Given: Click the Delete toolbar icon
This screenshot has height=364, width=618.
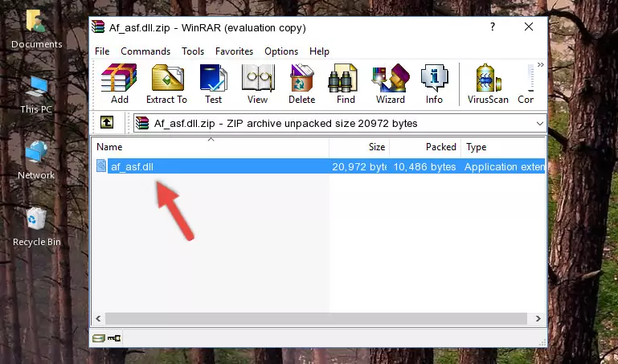Looking at the screenshot, I should [x=301, y=84].
